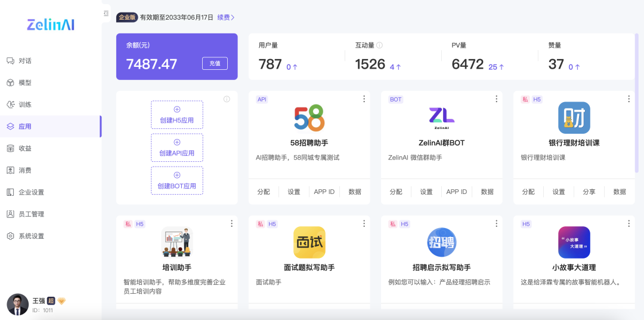Click APP ID on the ZelinAI群BOT card
The width and height of the screenshot is (644, 320).
[x=457, y=192]
